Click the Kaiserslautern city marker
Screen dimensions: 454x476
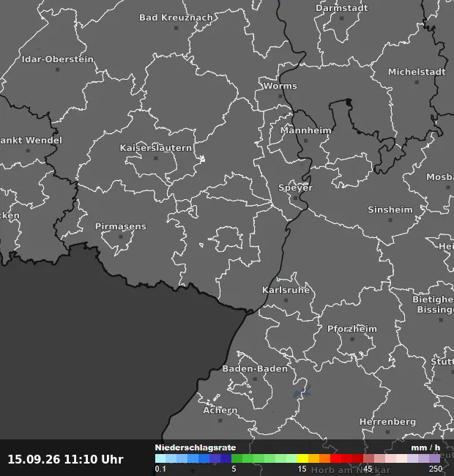pos(156,158)
